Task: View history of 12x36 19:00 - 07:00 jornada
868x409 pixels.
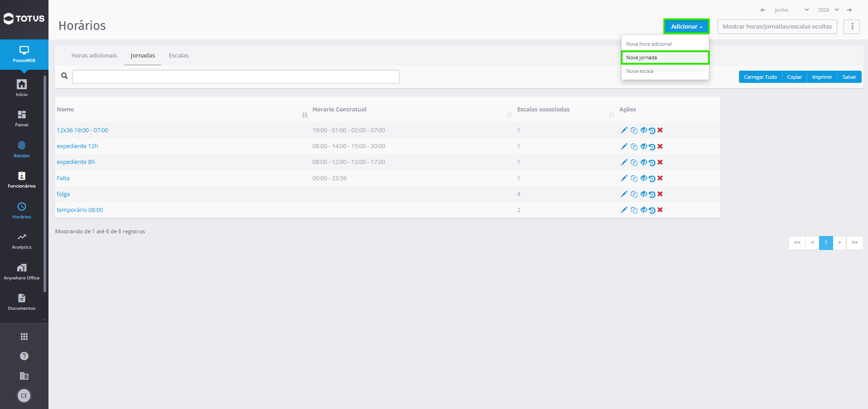Action: point(652,130)
